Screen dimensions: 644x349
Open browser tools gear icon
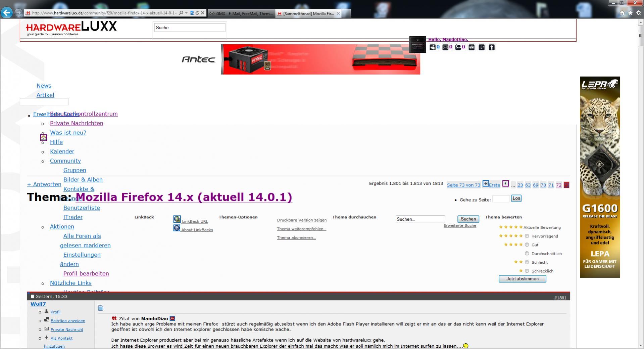[x=639, y=13]
